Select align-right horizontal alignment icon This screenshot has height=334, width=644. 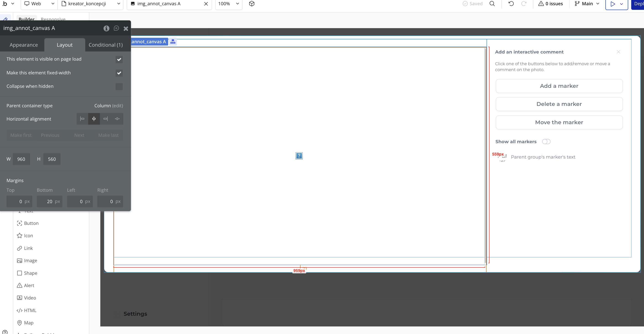click(x=106, y=119)
